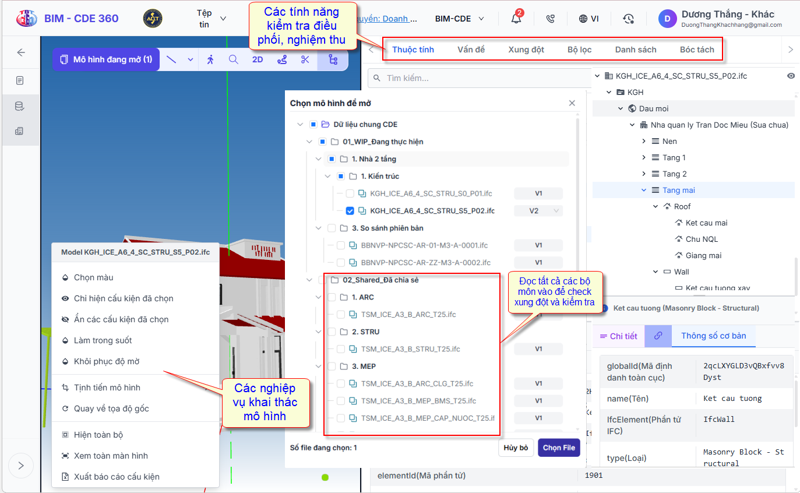Open the document icon in left sidebar
This screenshot has height=493, width=800.
(20, 81)
